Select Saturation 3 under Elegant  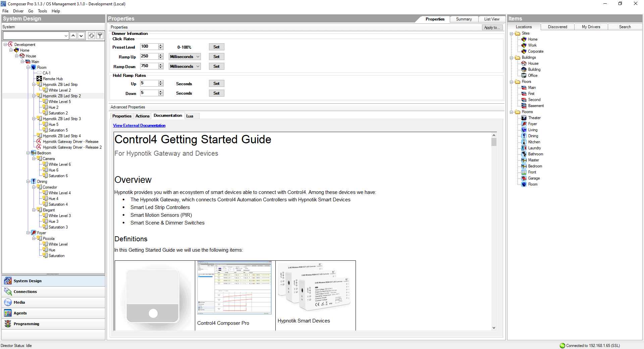pyautogui.click(x=58, y=227)
